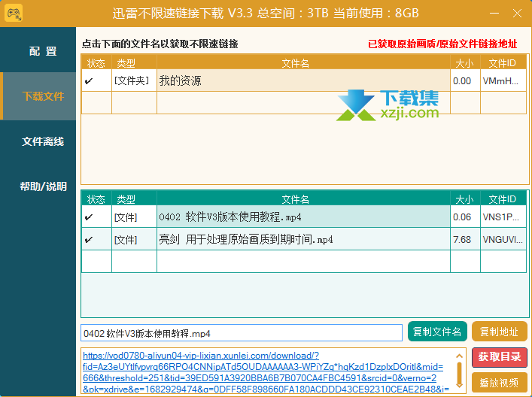Toggle checkmark for 0402 软件V3版本使用教程.mp4 row
Image resolution: width=532 pixels, height=397 pixels.
(x=89, y=217)
